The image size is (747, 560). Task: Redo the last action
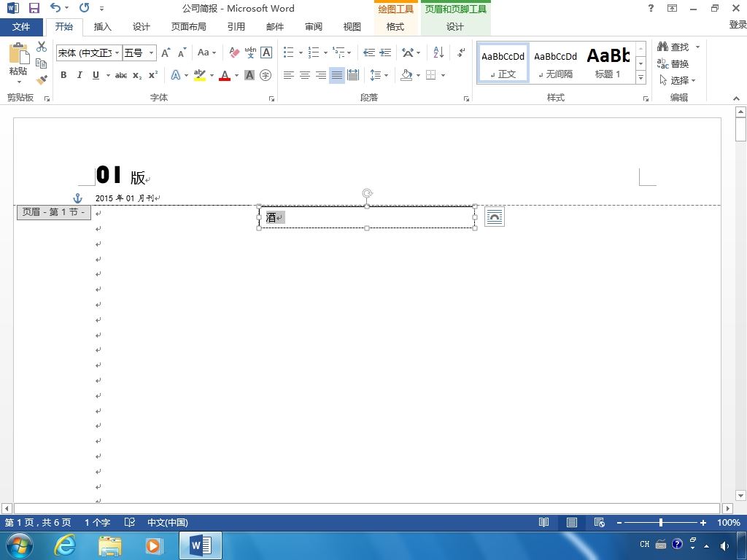tap(85, 7)
